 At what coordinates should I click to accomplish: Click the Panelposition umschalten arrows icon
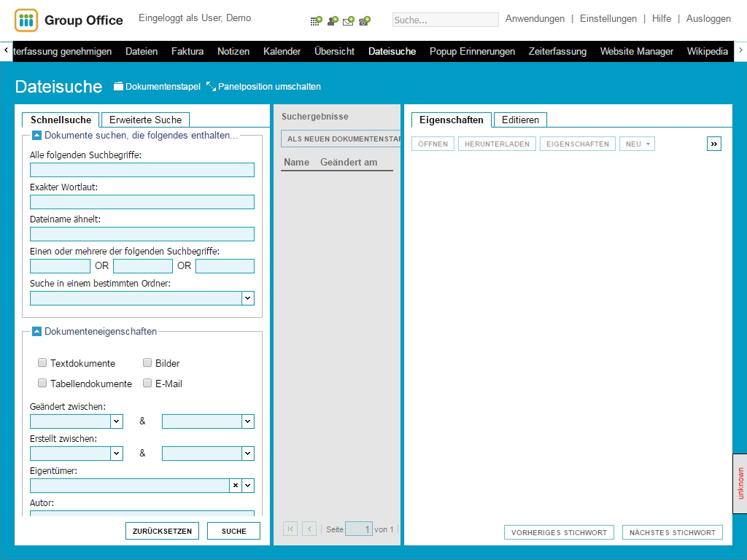coord(211,87)
